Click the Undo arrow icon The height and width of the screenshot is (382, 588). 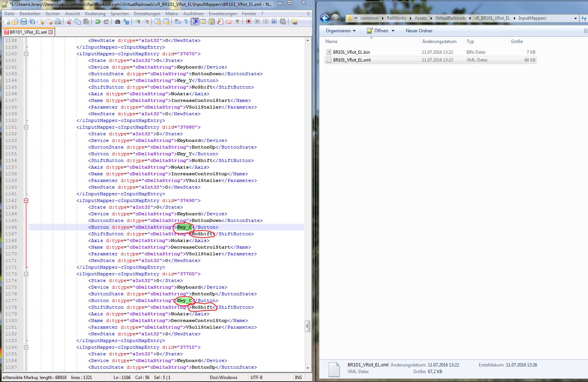(x=98, y=22)
